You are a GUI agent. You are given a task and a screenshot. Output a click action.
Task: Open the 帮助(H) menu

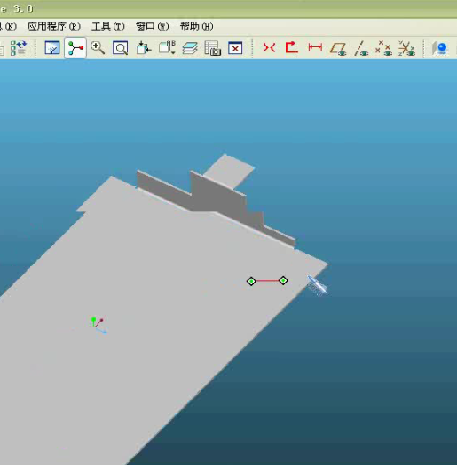(196, 26)
